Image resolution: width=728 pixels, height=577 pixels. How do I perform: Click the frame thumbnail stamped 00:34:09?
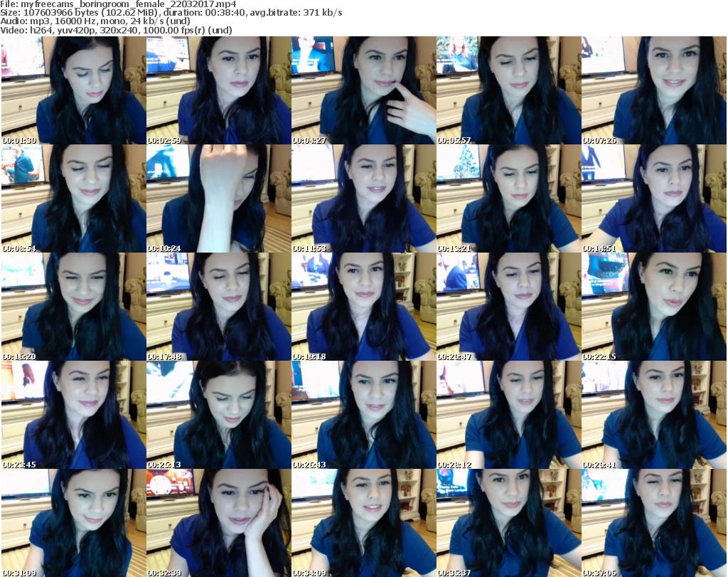(x=363, y=523)
